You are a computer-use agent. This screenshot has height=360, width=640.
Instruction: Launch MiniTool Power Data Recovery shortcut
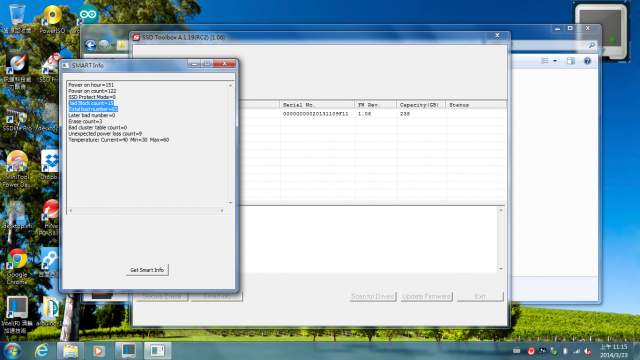[17, 169]
